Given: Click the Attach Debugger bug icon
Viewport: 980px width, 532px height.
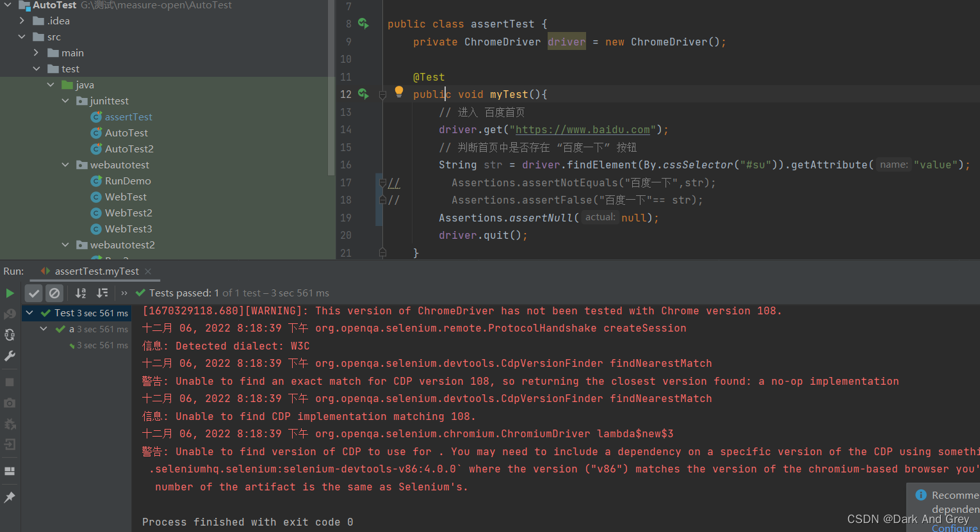Looking at the screenshot, I should coord(10,424).
